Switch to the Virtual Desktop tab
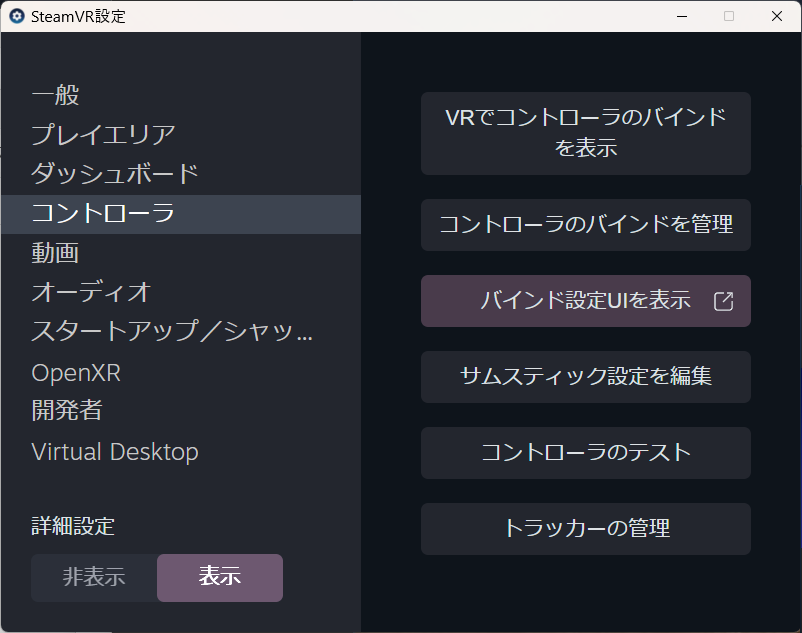The height and width of the screenshot is (633, 802). [x=115, y=452]
